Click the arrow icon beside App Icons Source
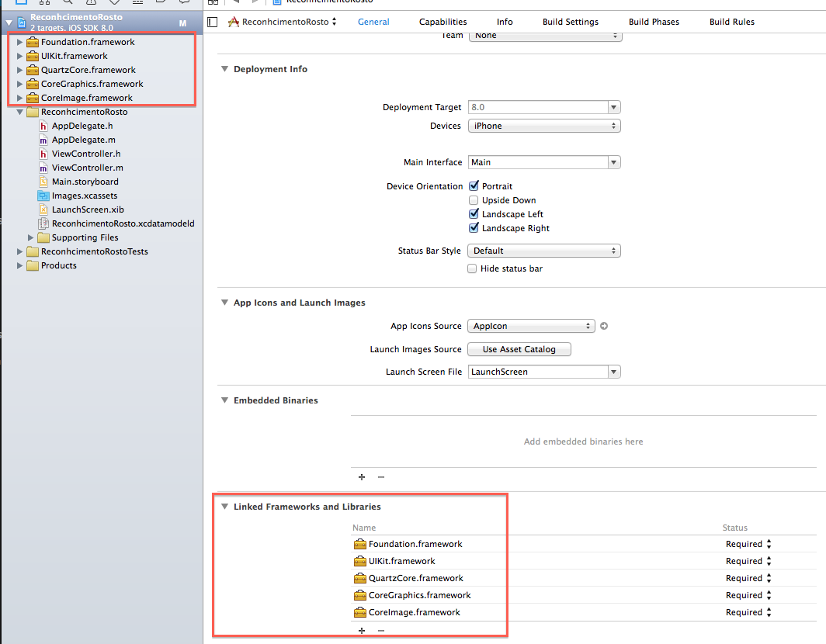 (604, 326)
